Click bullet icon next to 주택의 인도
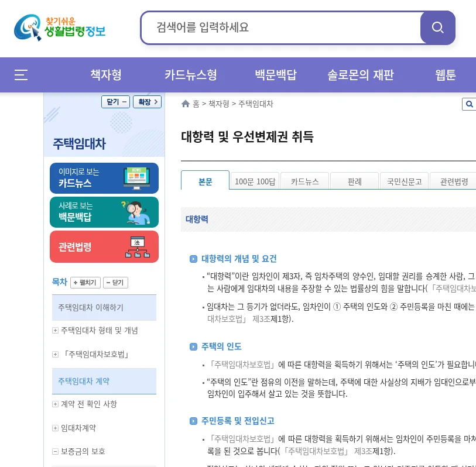Image resolution: width=476 pixels, height=467 pixels. [193, 346]
